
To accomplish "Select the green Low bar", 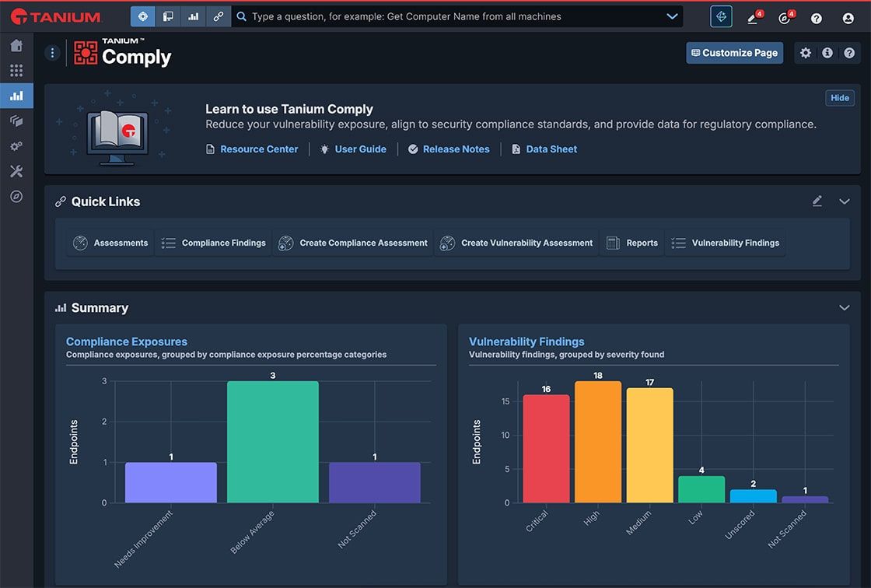I will (701, 489).
